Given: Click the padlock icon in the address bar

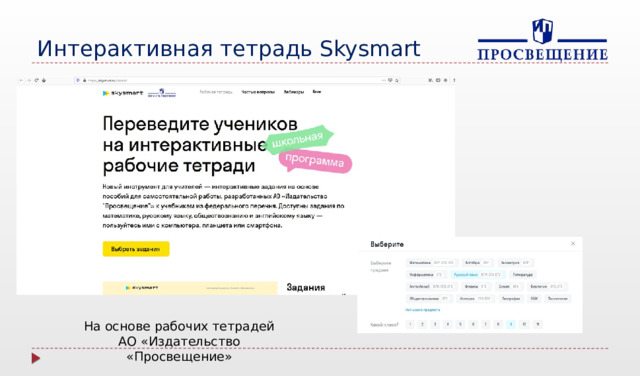Looking at the screenshot, I should 85,80.
